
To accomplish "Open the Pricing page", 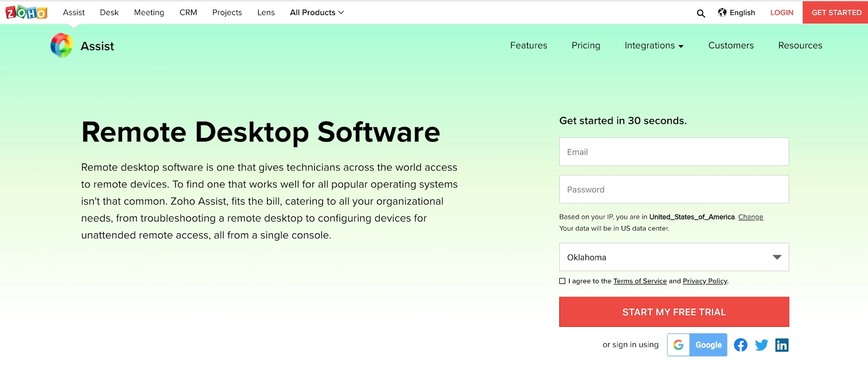I will pos(586,46).
